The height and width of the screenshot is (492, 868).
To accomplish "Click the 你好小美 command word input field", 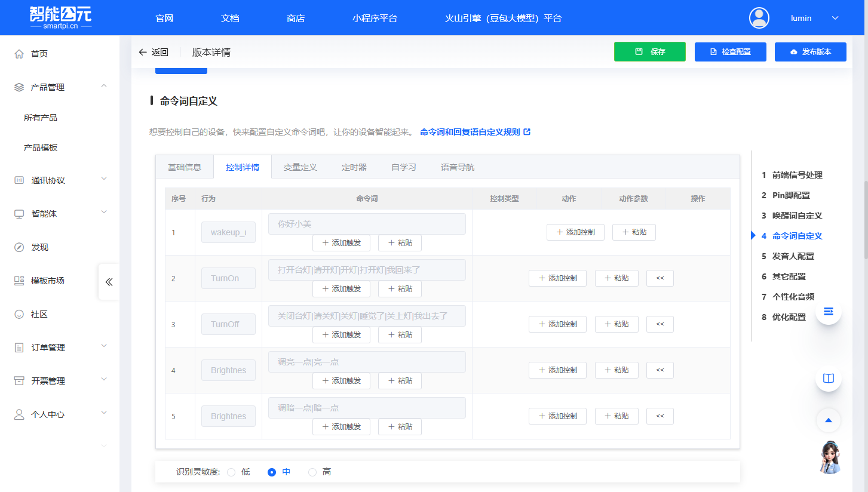I will (x=367, y=223).
